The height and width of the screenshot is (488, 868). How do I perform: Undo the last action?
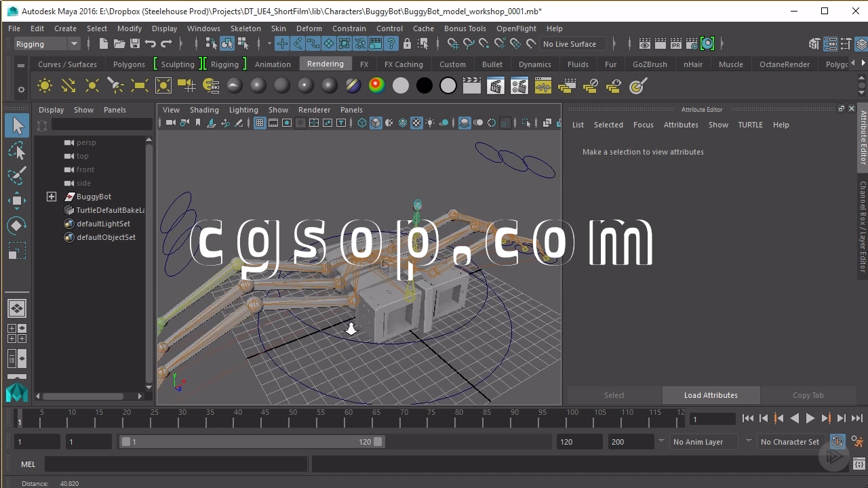(x=150, y=44)
